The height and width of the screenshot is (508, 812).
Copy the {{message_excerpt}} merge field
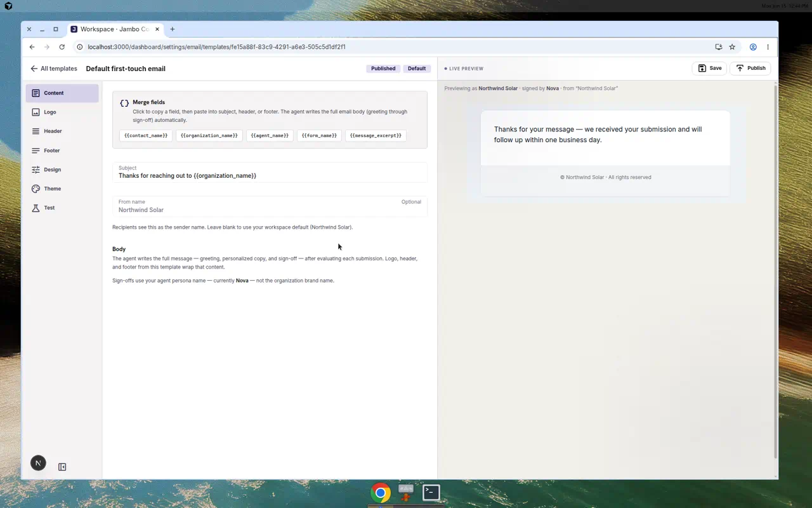coord(376,135)
